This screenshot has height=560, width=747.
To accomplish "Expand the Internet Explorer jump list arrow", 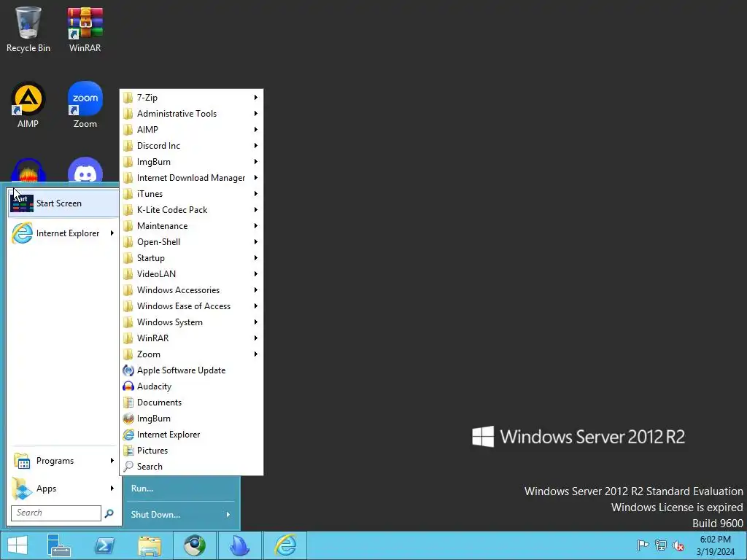I will 112,233.
